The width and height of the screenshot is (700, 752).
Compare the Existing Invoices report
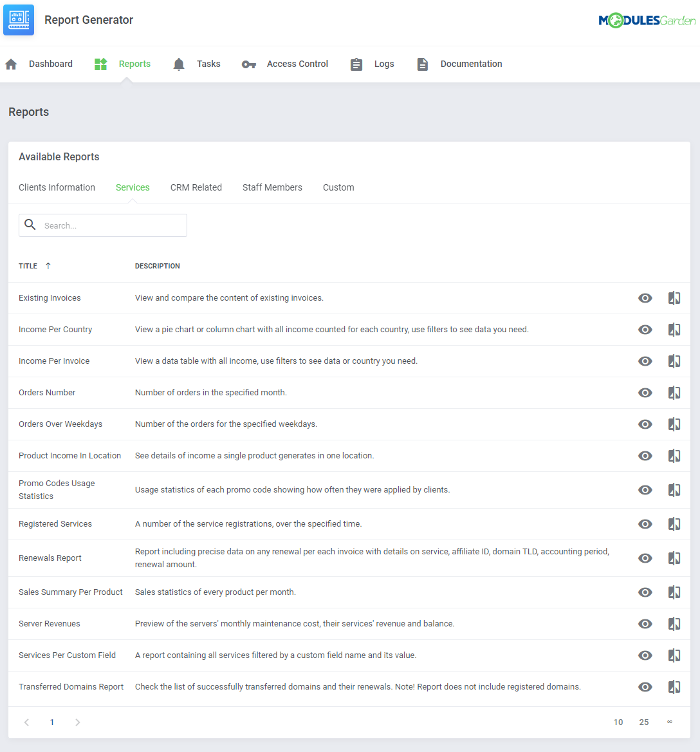(x=674, y=298)
